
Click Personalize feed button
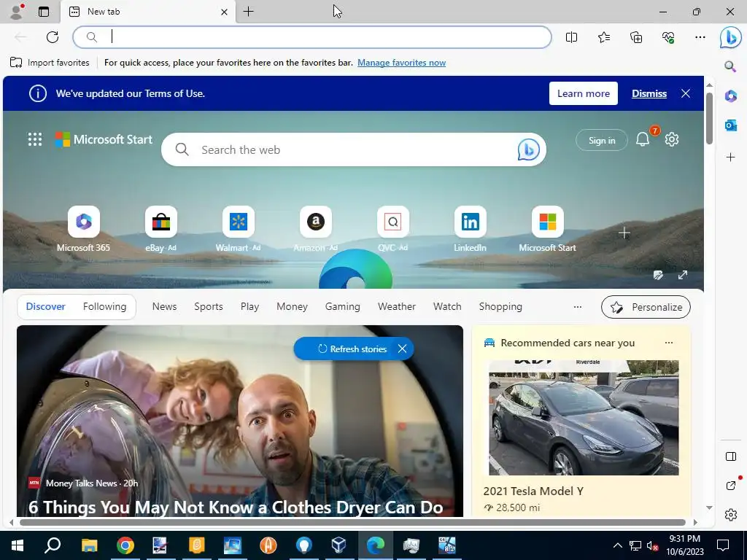point(646,307)
